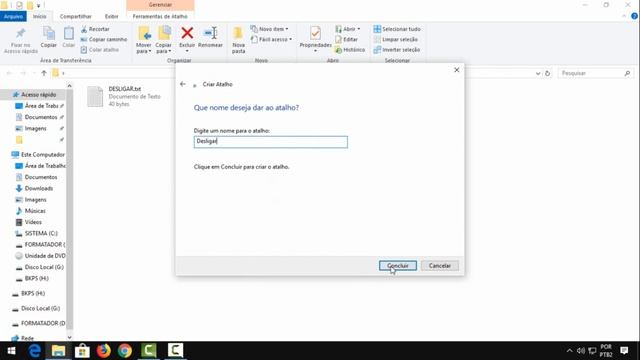The width and height of the screenshot is (640, 360).
Task: Click Copiar caminho in the ribbon
Action: pos(104,39)
